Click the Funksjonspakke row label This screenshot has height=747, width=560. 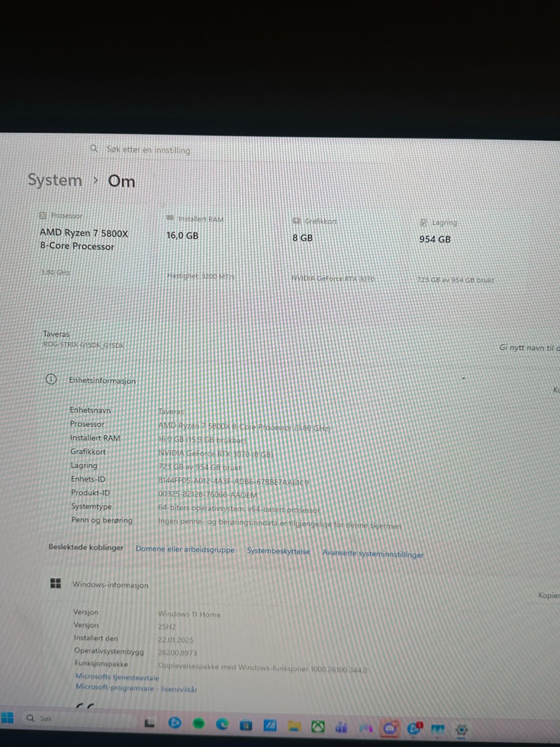101,663
